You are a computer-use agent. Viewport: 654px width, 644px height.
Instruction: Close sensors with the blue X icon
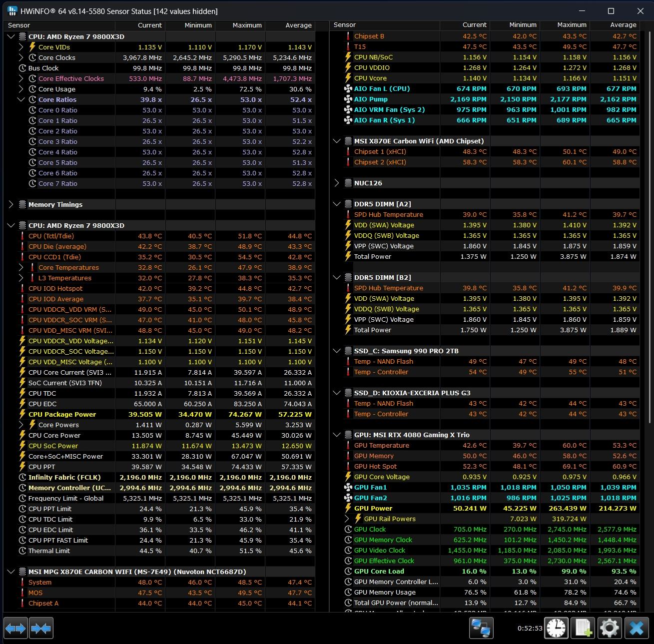(x=637, y=628)
